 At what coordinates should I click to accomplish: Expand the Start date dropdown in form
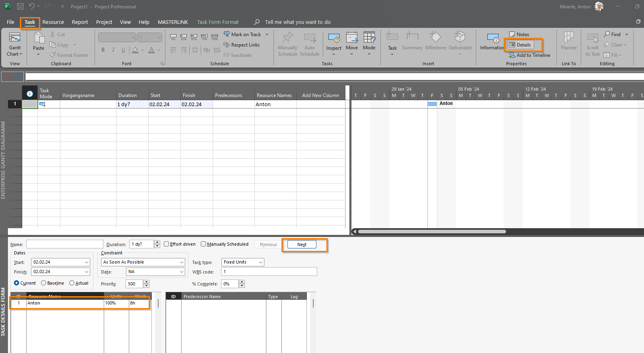tap(87, 262)
